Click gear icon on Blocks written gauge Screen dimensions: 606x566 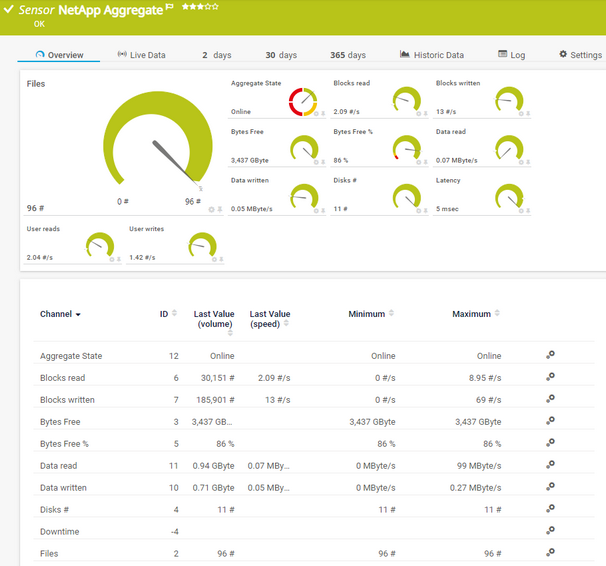521,114
